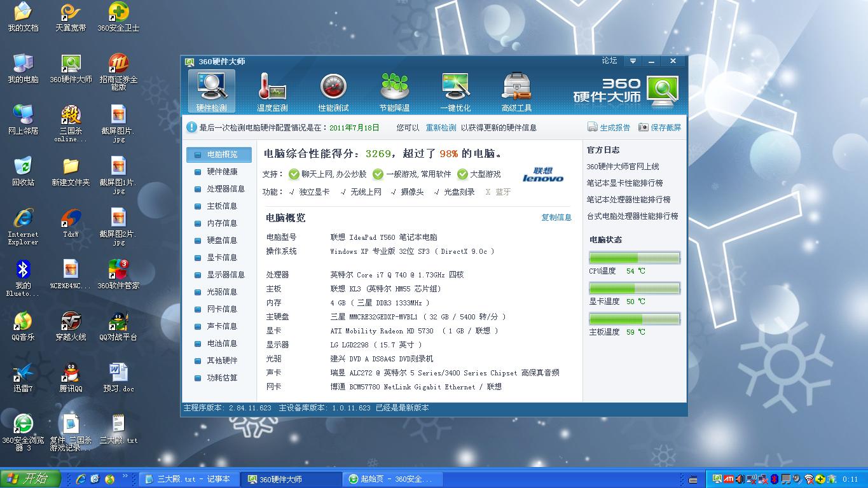Open the 硬件检测 hardware detection section

point(211,92)
